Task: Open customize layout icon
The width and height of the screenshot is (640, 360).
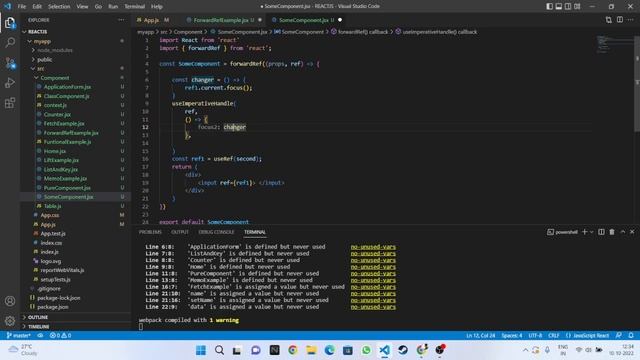Action: [x=577, y=6]
